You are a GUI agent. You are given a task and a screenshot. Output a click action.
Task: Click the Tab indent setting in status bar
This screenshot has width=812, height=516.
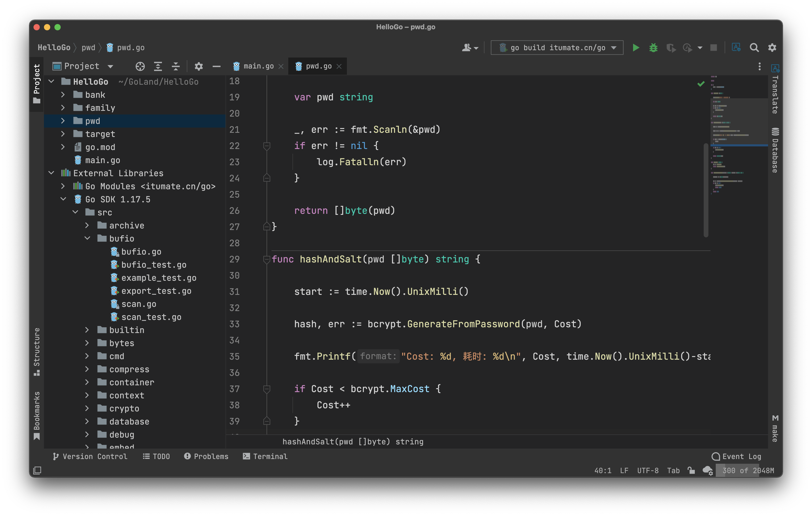point(673,471)
